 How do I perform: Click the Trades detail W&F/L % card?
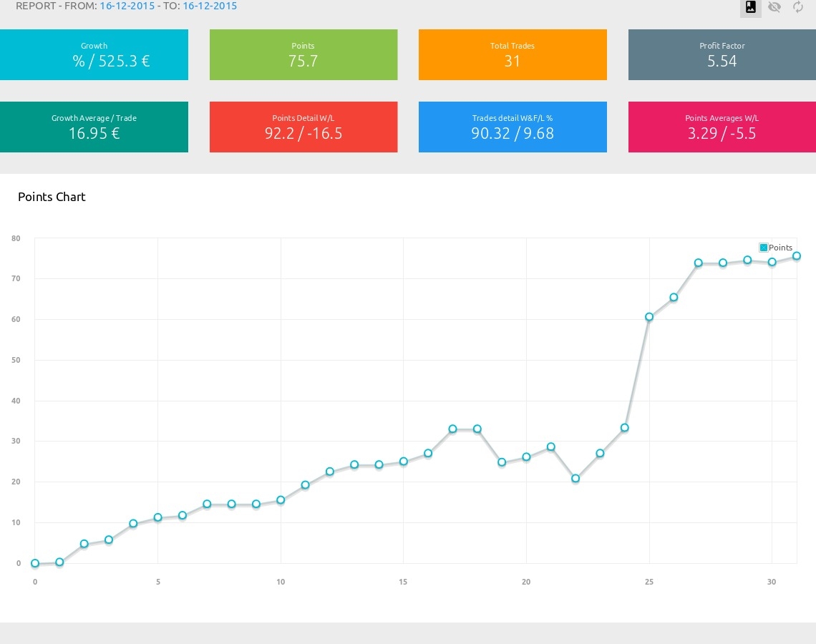pyautogui.click(x=513, y=127)
